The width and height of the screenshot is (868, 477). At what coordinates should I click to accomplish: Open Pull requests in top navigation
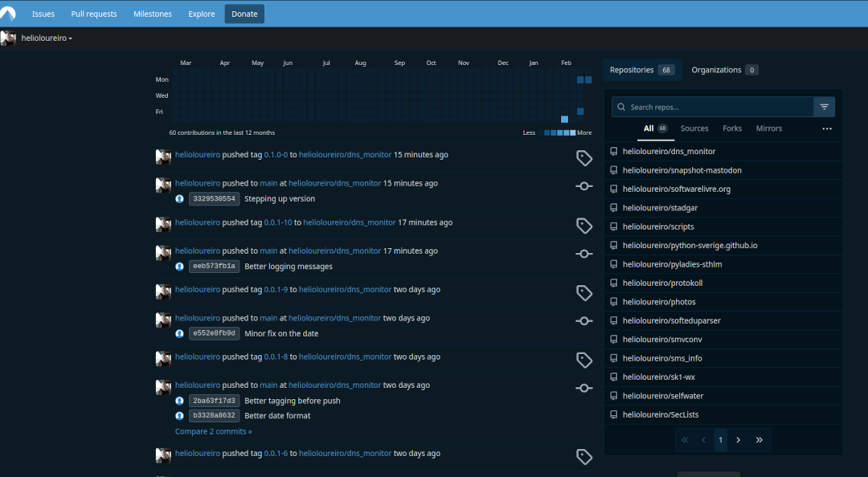point(93,14)
